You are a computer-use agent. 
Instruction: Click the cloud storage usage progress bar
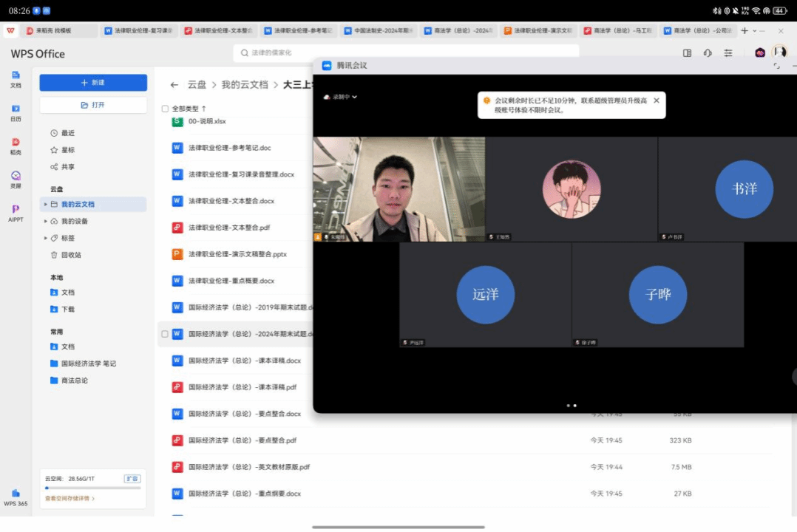tap(93, 488)
